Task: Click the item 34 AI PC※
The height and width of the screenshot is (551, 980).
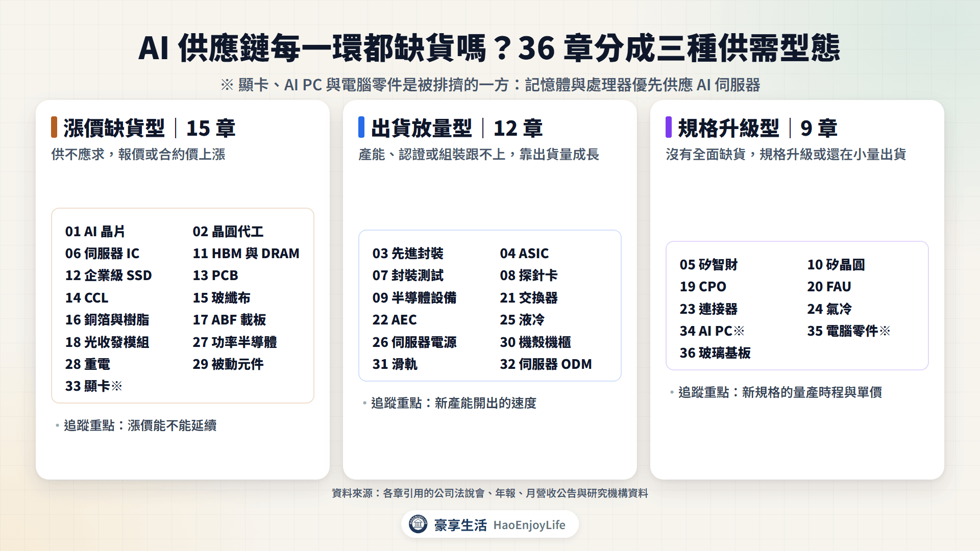Action: (712, 331)
